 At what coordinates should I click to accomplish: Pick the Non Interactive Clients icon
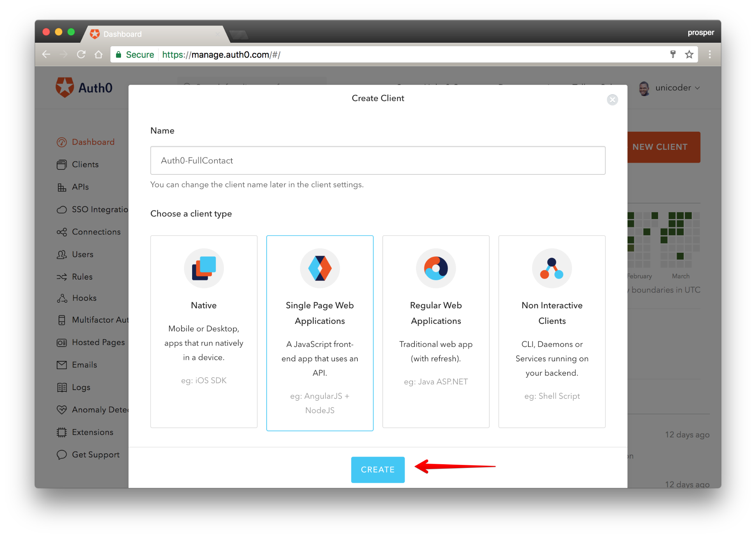tap(552, 268)
